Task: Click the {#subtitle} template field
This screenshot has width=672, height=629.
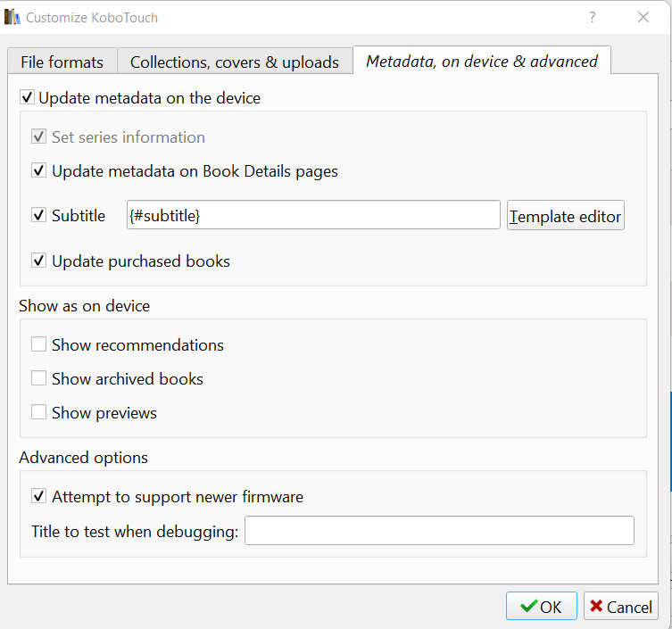Action: 313,215
